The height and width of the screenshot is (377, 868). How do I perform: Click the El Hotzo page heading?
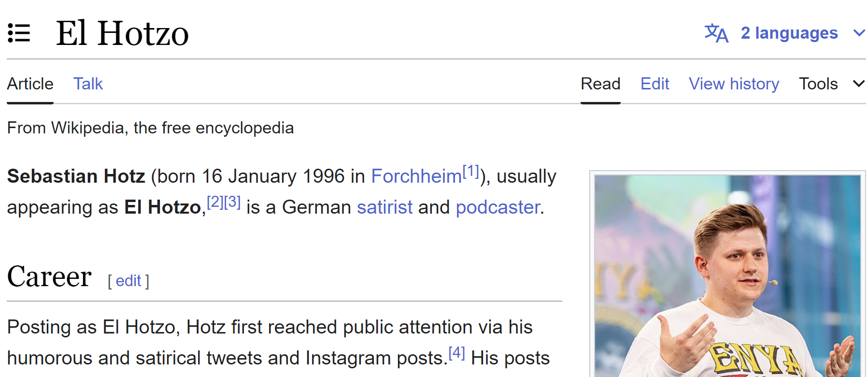click(122, 33)
